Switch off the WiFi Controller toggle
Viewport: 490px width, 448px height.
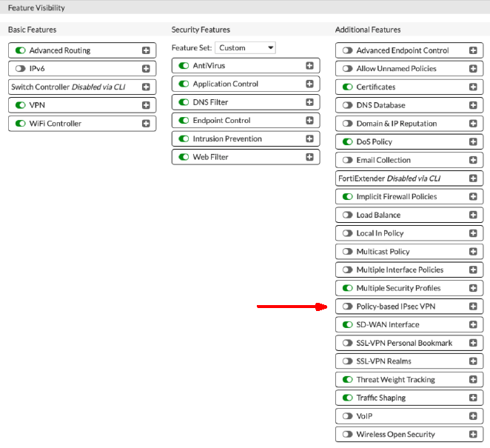20,124
